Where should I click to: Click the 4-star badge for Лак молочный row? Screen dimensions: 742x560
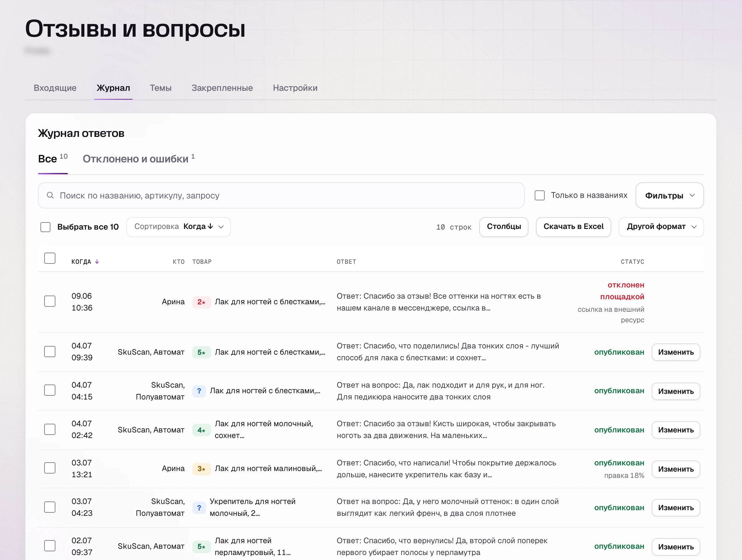tap(201, 430)
